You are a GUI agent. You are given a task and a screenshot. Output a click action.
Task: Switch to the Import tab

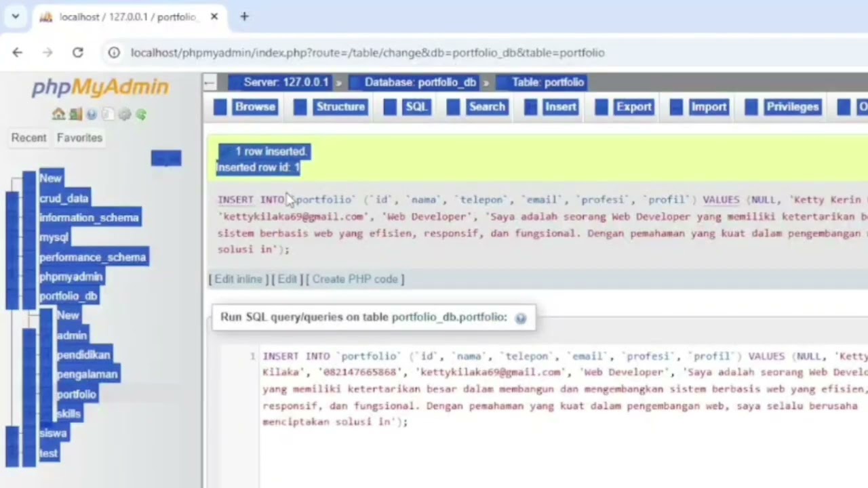coord(698,106)
